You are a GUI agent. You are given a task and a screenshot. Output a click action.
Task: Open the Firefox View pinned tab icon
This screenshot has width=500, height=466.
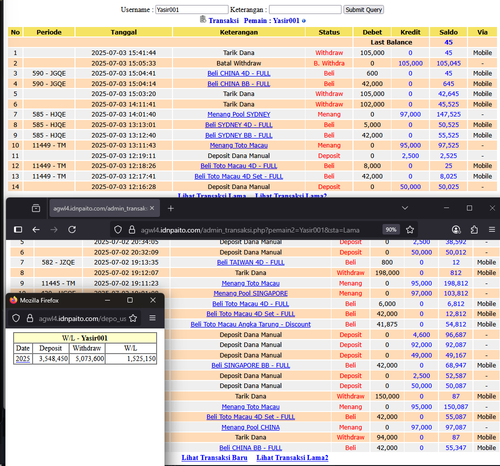click(36, 208)
